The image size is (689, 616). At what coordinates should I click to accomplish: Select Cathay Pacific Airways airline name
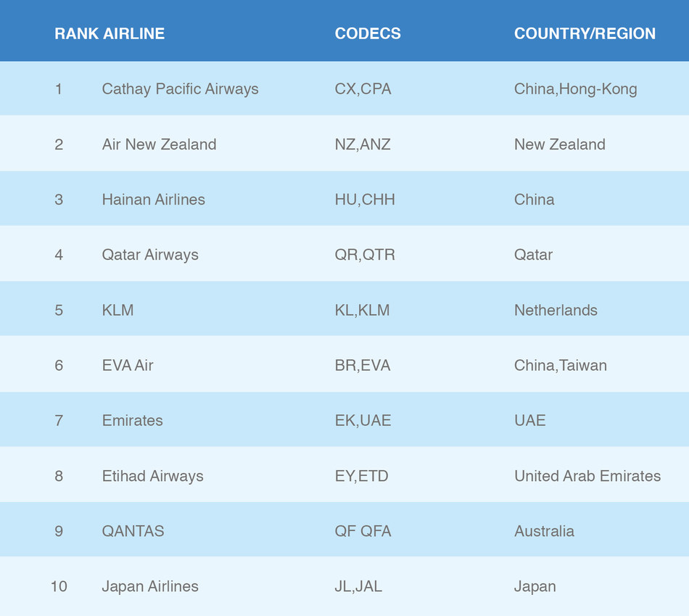pos(180,89)
